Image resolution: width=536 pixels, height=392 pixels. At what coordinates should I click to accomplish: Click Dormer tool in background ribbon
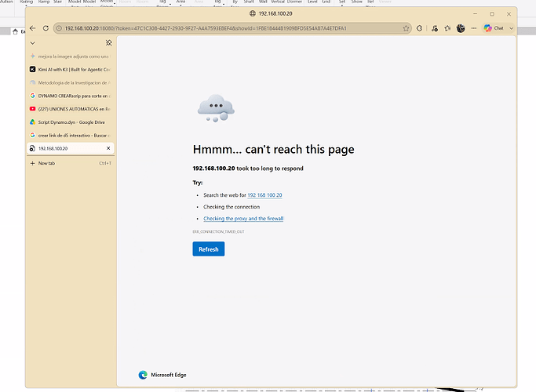(294, 2)
